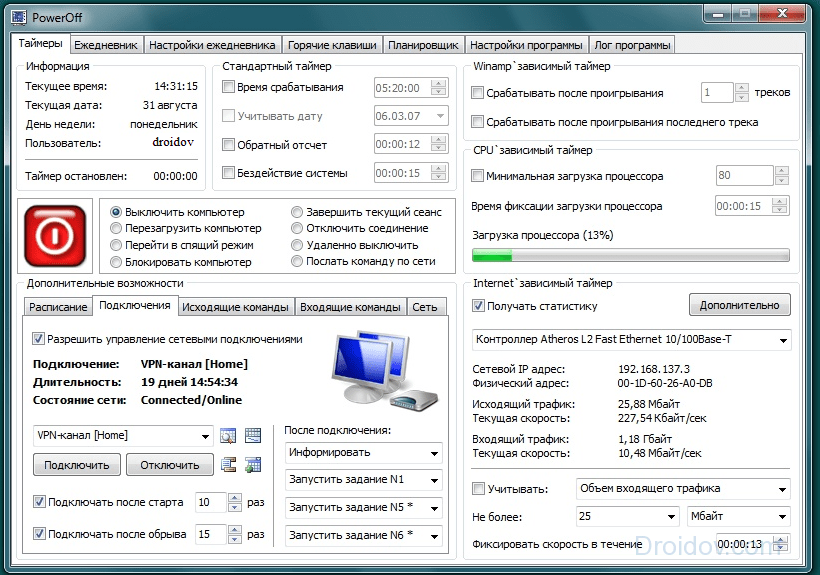The image size is (820, 575).
Task: Switch to the Горячие клавиши tab
Action: 332,45
